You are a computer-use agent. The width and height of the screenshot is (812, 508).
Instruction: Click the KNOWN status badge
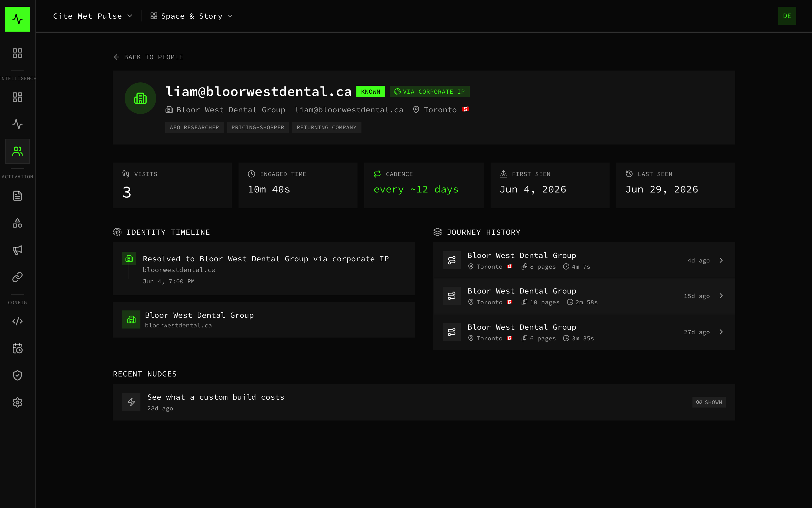(x=370, y=92)
